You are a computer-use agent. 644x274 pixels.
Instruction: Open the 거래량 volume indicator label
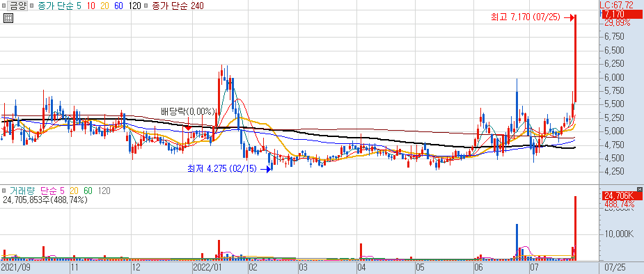coord(22,191)
